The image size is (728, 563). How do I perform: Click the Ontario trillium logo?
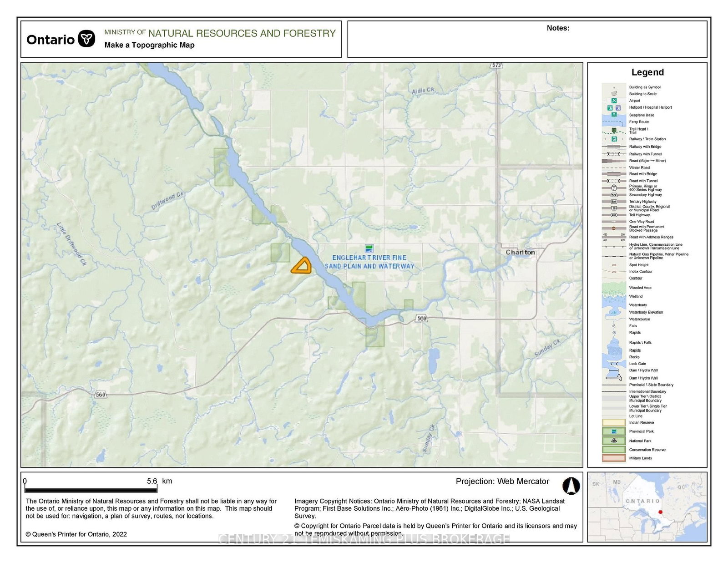click(x=86, y=39)
